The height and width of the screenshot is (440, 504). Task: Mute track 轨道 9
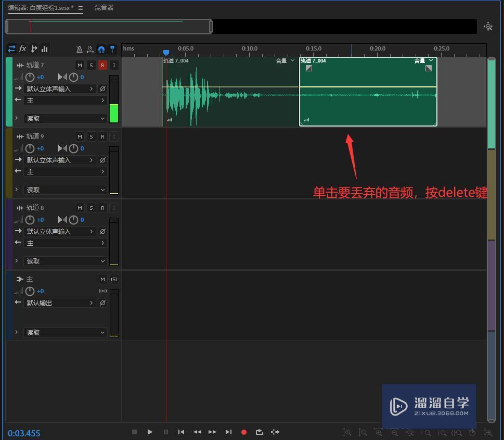click(80, 137)
